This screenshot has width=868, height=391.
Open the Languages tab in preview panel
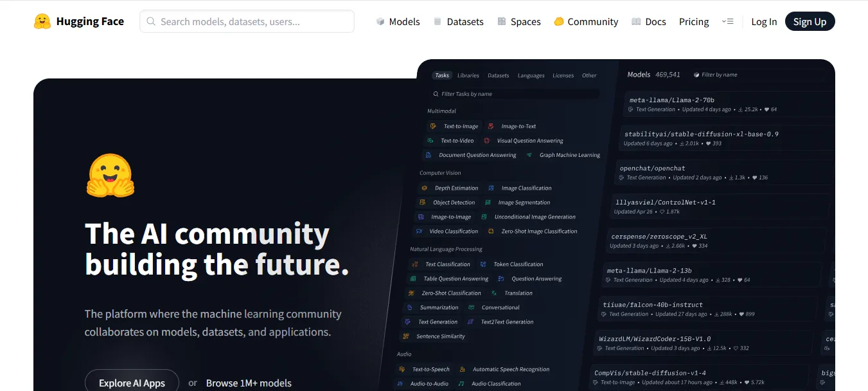[x=531, y=75]
